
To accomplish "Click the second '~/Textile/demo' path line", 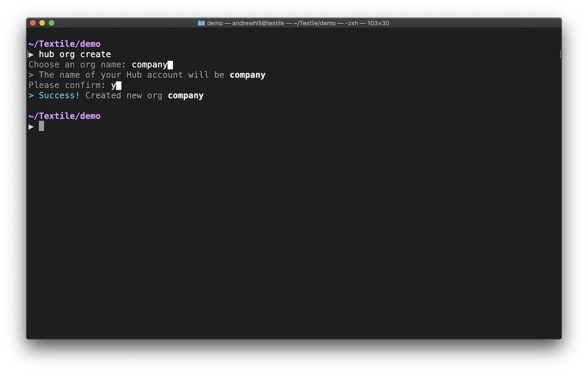I will [x=65, y=116].
